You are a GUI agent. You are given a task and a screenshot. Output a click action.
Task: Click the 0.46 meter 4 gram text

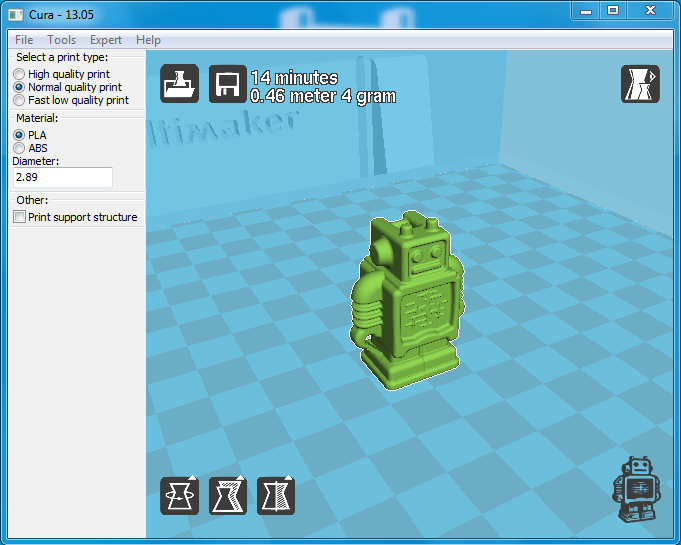click(x=323, y=96)
